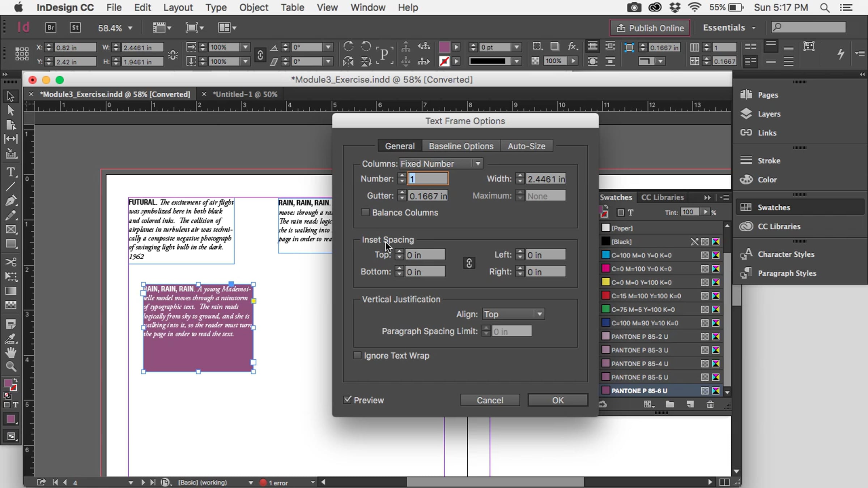The image size is (868, 488).
Task: Select the Type tool in toolbox
Action: (x=11, y=172)
